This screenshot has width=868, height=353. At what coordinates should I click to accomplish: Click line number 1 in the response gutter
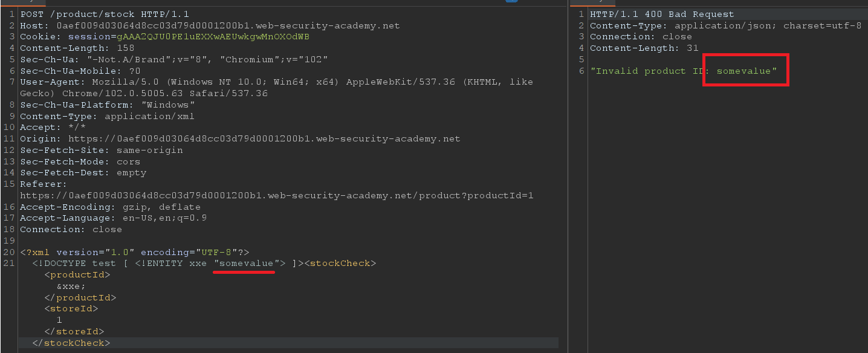point(581,13)
